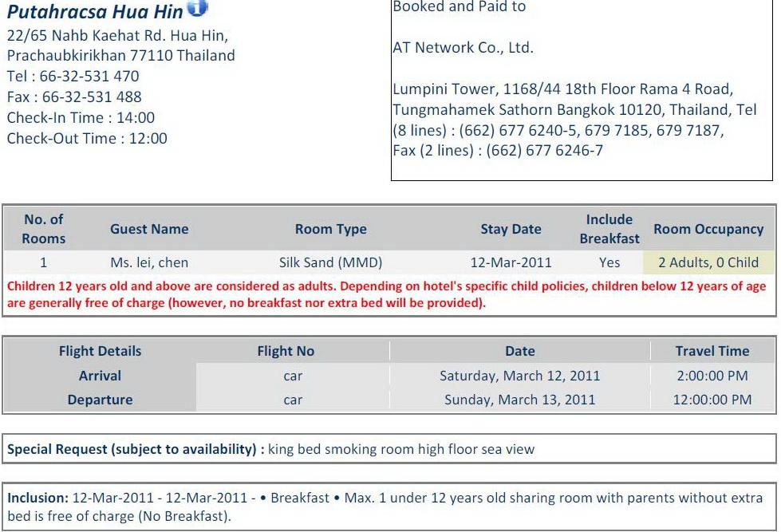Select the hotel telephone number 66-32-531 470

pos(89,77)
